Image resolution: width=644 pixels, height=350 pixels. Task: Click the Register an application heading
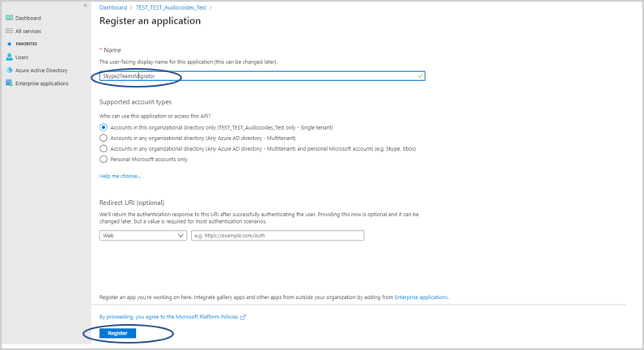coord(150,21)
